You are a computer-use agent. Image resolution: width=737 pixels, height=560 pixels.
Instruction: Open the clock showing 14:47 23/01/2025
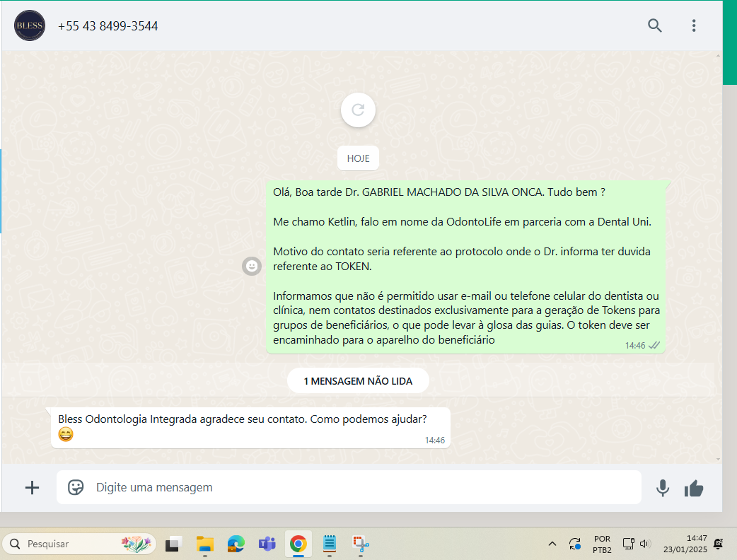(685, 544)
